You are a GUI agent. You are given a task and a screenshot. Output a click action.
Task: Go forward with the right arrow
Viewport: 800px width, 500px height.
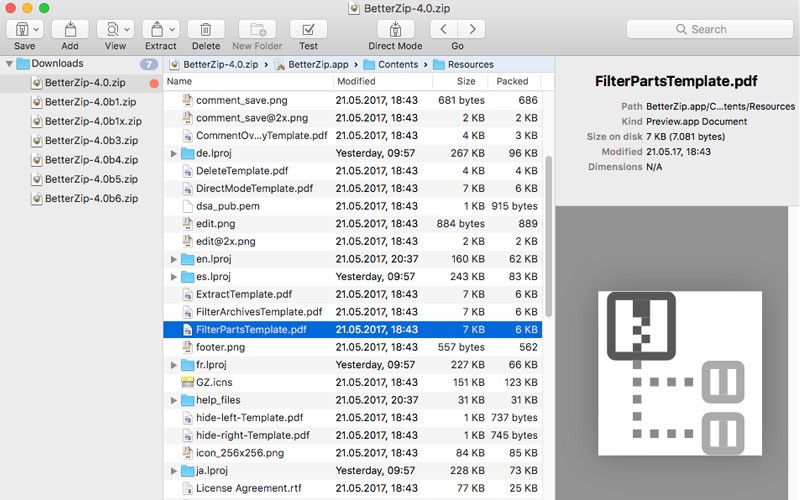[x=472, y=30]
